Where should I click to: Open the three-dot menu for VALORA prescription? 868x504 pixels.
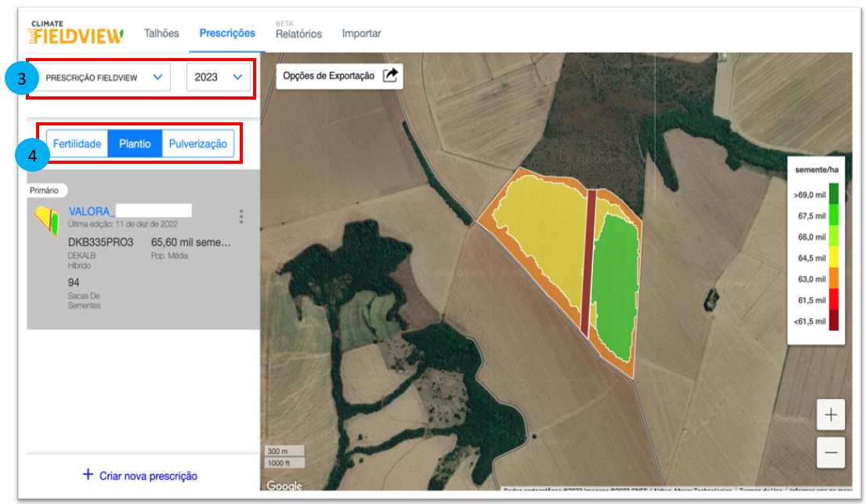click(x=241, y=216)
